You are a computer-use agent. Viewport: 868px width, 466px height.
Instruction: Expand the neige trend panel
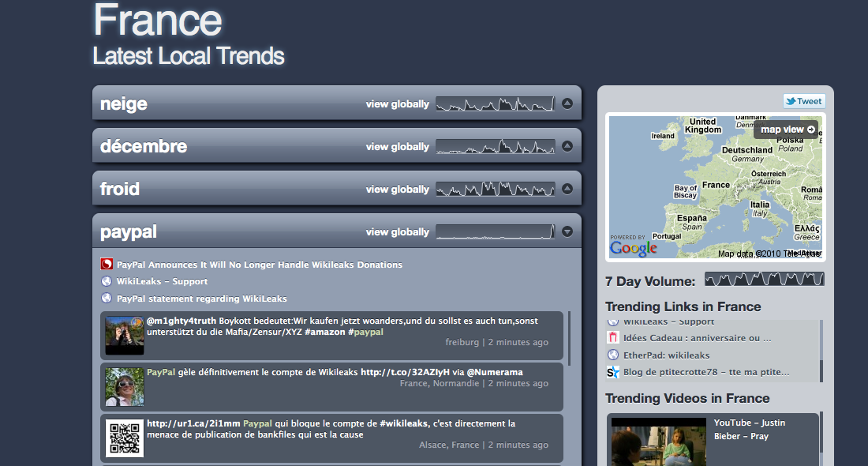pos(567,103)
